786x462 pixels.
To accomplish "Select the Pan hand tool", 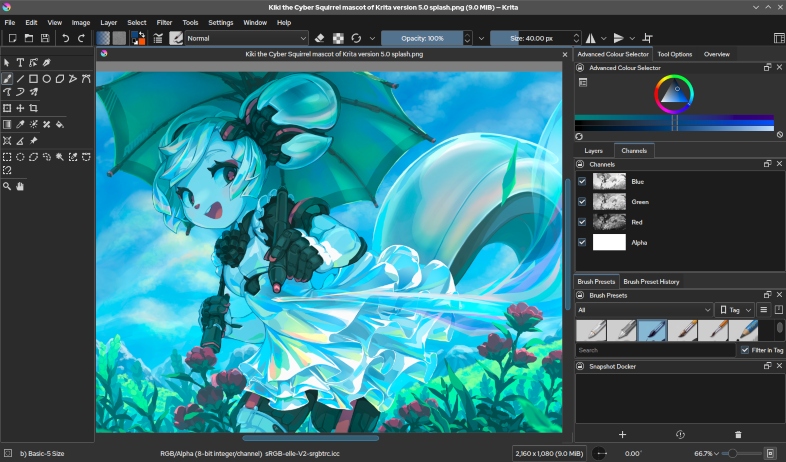I will (20, 186).
